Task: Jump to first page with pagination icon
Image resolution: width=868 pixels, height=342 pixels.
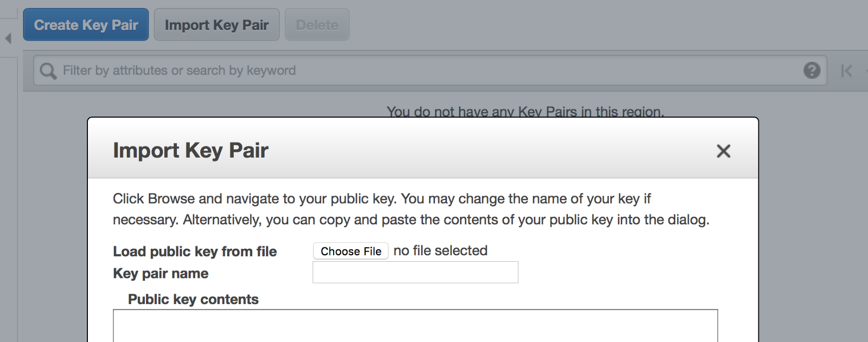Action: click(x=846, y=71)
